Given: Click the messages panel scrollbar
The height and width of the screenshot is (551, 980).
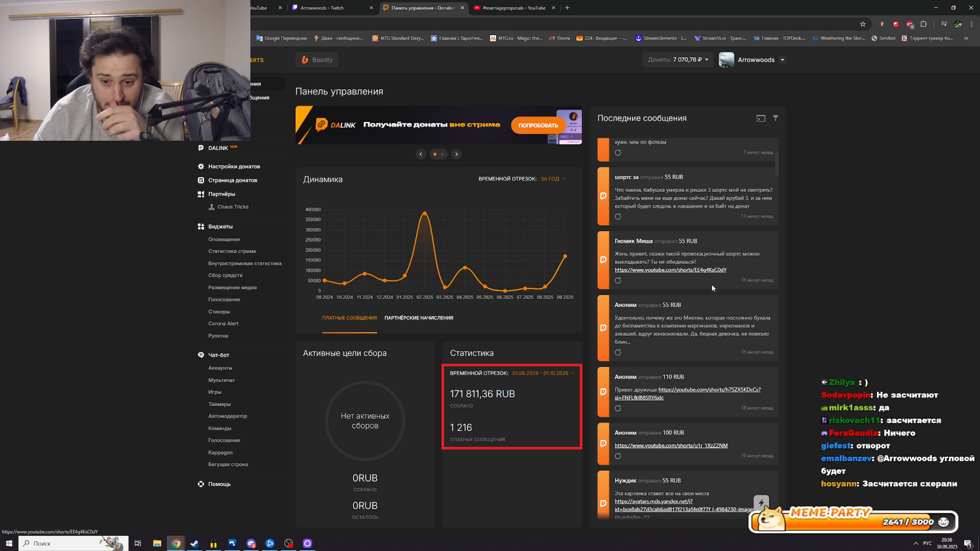Looking at the screenshot, I should (776, 163).
